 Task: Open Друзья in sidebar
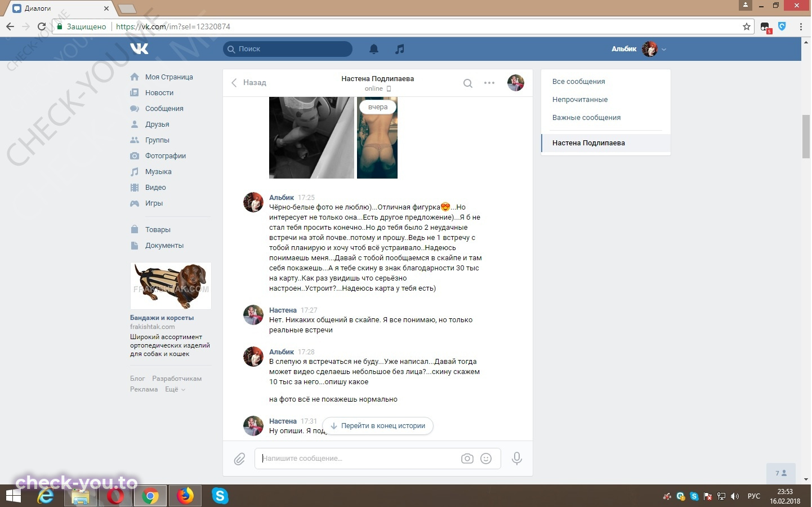pos(157,124)
